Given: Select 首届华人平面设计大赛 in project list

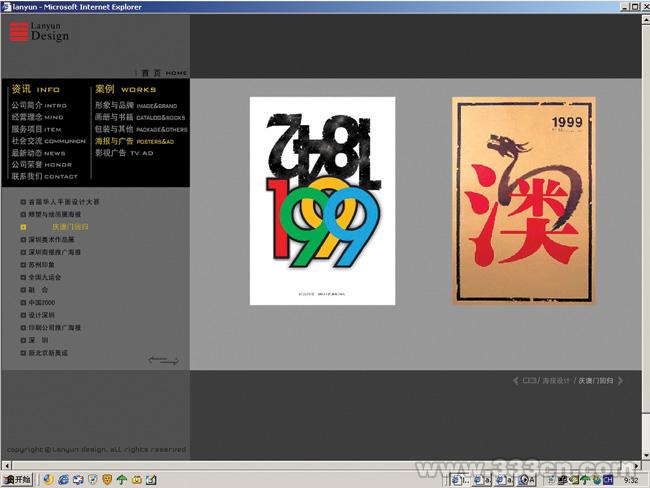Looking at the screenshot, I should [x=64, y=202].
